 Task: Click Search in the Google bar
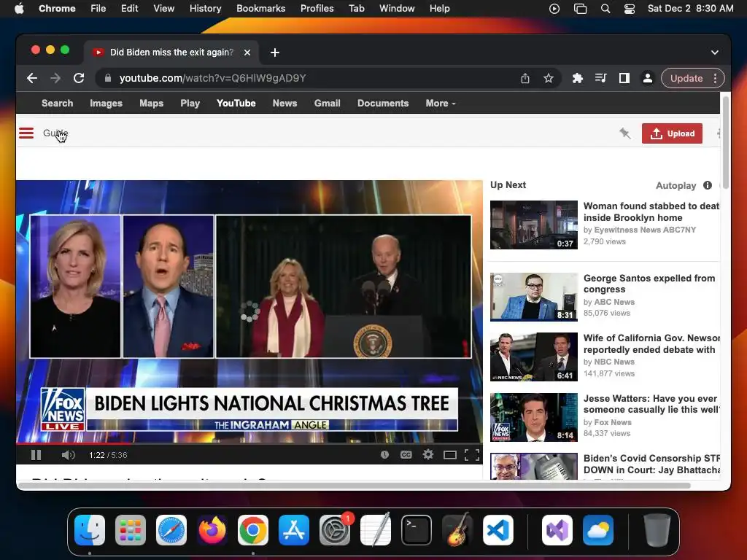pyautogui.click(x=57, y=104)
